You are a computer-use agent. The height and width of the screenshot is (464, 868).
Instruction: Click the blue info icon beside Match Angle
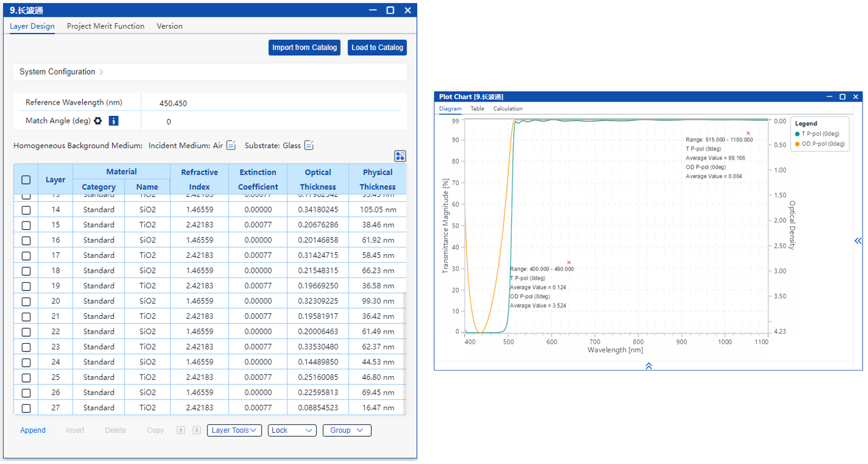click(113, 121)
